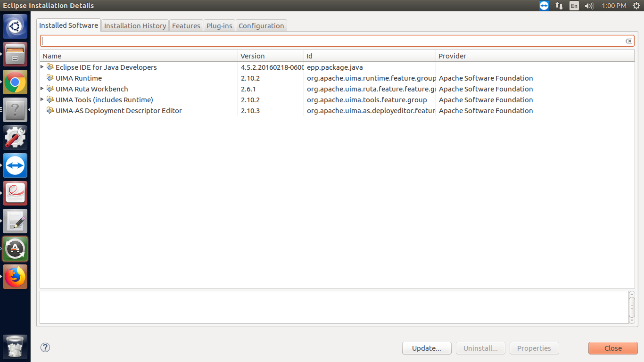Click the clock showing 1:00 PM
This screenshot has width=644, height=362.
click(x=614, y=6)
